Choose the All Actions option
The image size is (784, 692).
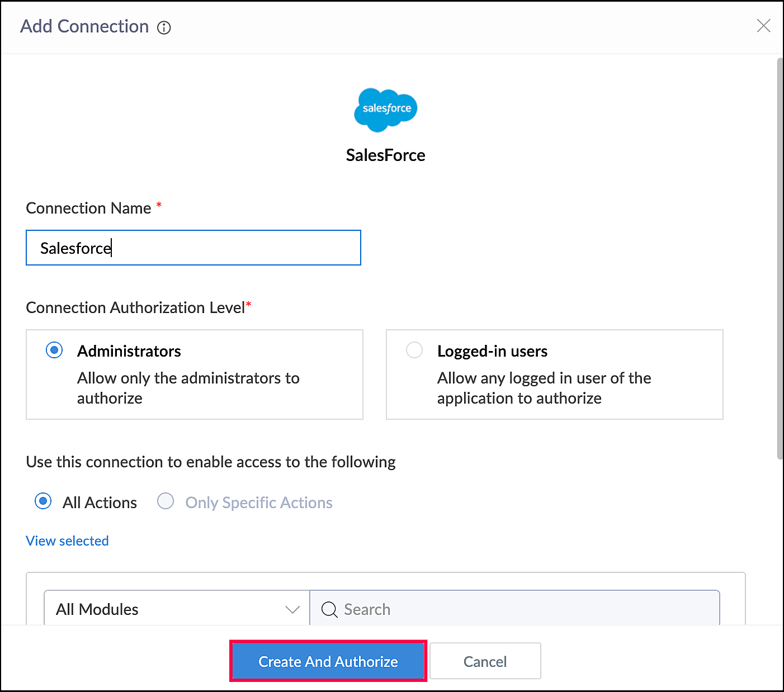43,501
